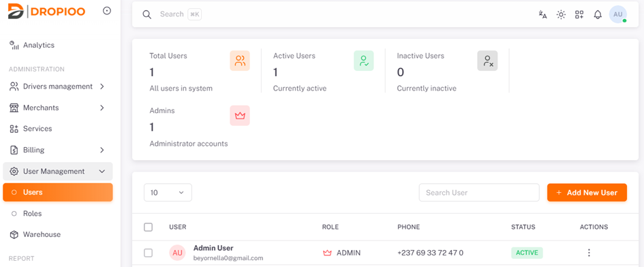Click Add New User button
Image resolution: width=644 pixels, height=267 pixels.
click(x=587, y=193)
